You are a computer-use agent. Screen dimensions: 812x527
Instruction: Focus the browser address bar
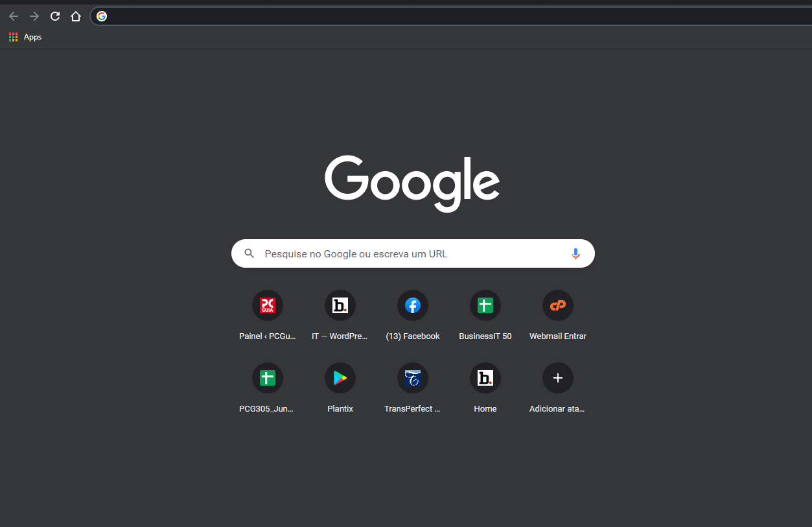451,16
